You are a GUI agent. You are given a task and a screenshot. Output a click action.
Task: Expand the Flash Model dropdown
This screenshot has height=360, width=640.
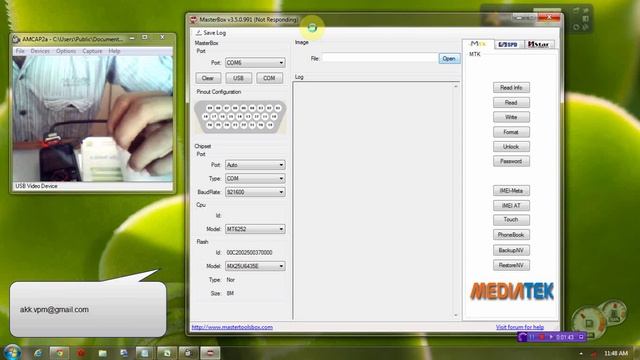point(255,266)
